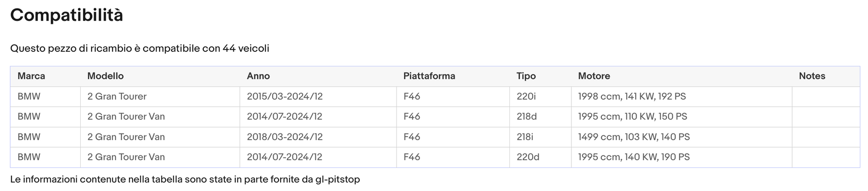Select the 220i type cell
This screenshot has width=868, height=191.
(540, 96)
